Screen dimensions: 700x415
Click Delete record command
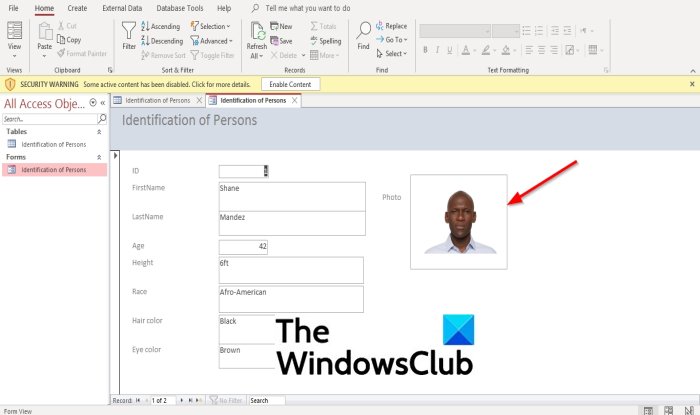pos(283,55)
